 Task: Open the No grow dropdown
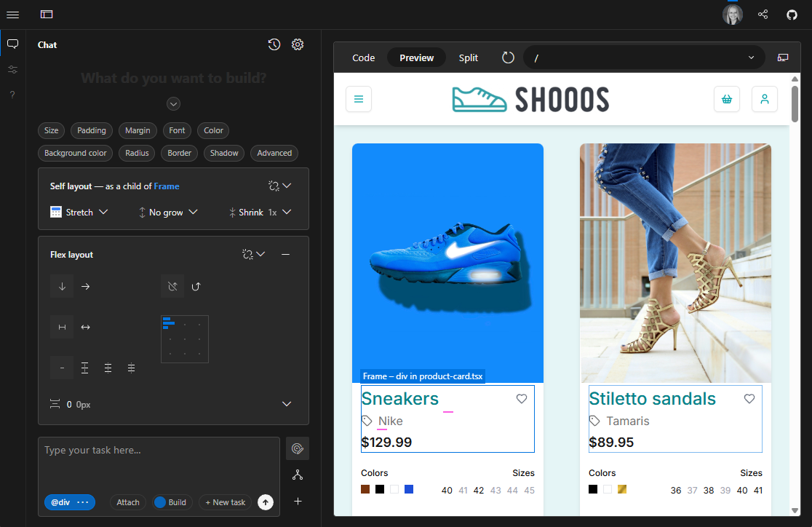tap(168, 212)
